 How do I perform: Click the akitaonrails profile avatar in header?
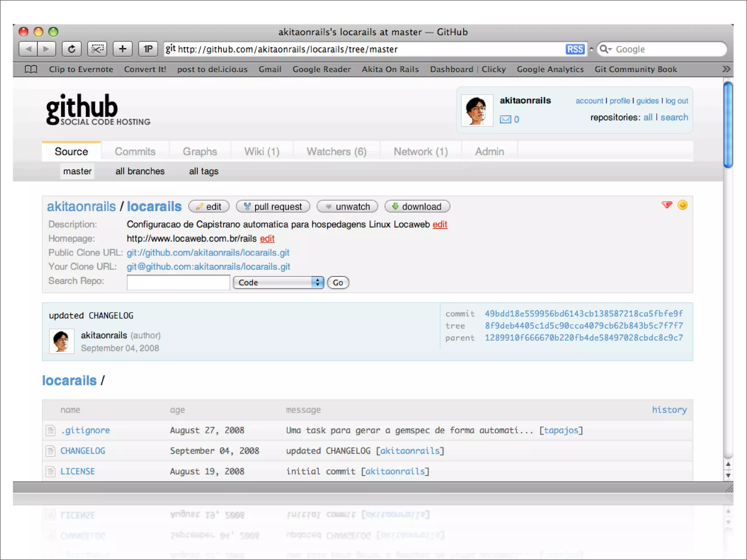pos(477,110)
